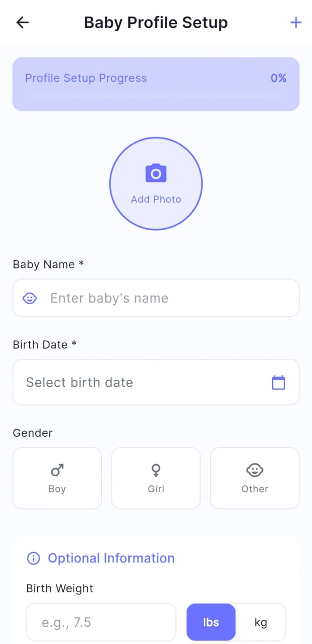Select Other gender option
Screen dimensions: 312x644
tap(254, 478)
